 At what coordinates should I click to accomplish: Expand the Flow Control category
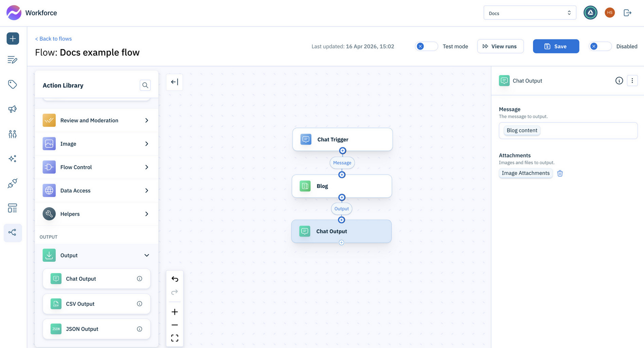click(97, 167)
